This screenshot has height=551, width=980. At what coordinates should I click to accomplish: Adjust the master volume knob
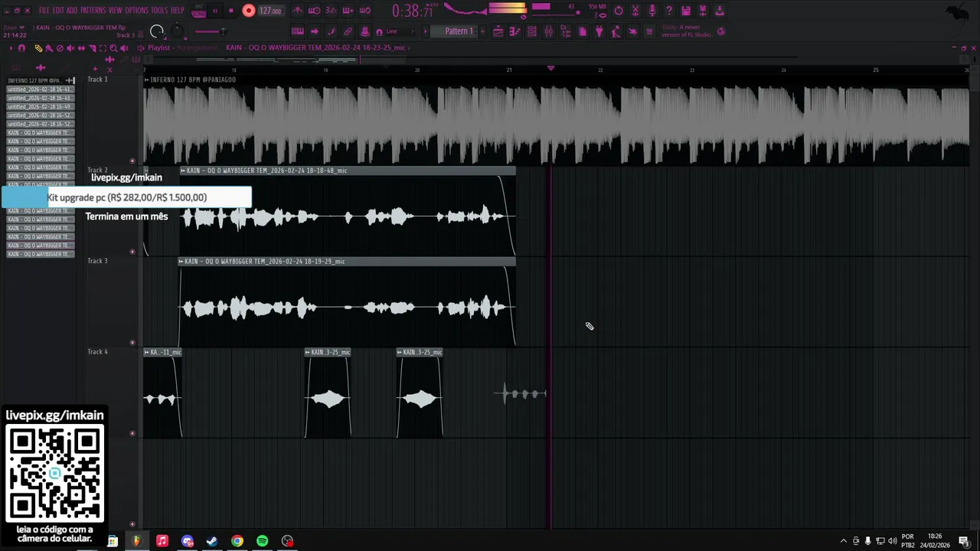coord(156,31)
